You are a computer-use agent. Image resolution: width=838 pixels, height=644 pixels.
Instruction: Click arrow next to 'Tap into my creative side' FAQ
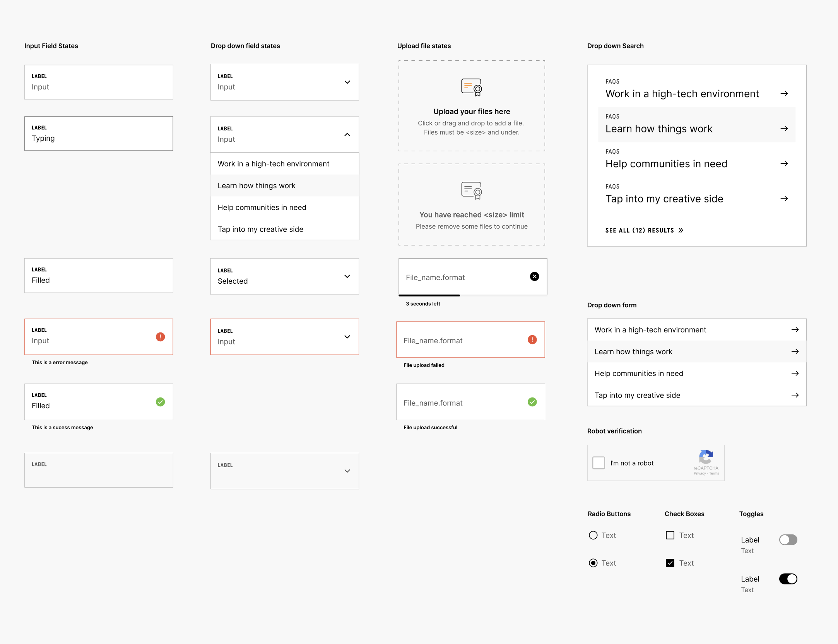click(784, 199)
